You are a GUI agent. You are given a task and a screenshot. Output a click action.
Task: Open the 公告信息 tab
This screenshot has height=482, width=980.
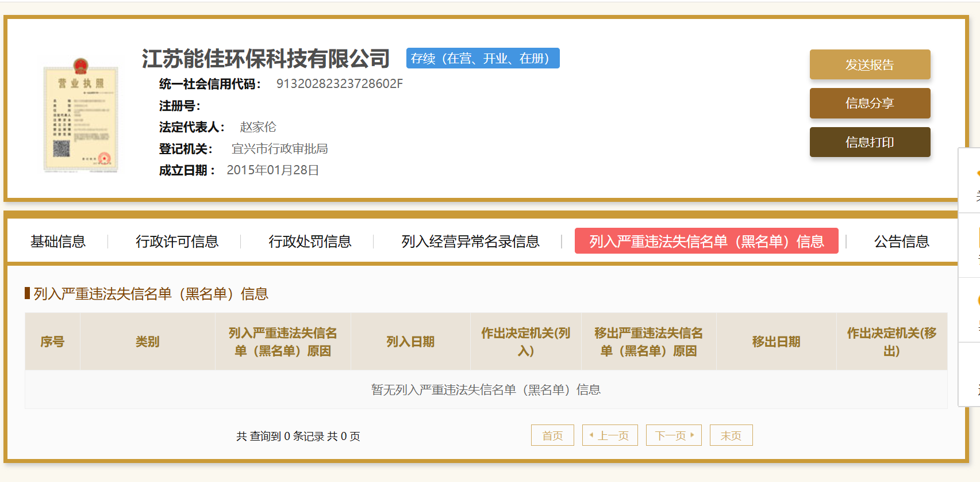pyautogui.click(x=901, y=242)
